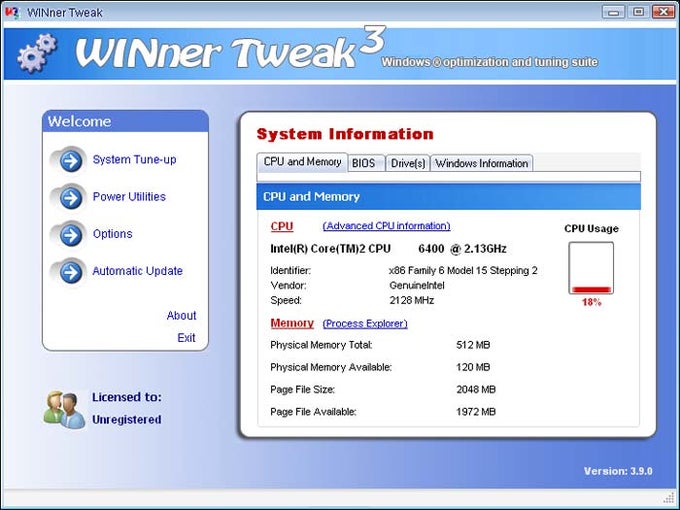Image resolution: width=680 pixels, height=510 pixels.
Task: Minimize the WINner Tweak window
Action: tap(613, 12)
